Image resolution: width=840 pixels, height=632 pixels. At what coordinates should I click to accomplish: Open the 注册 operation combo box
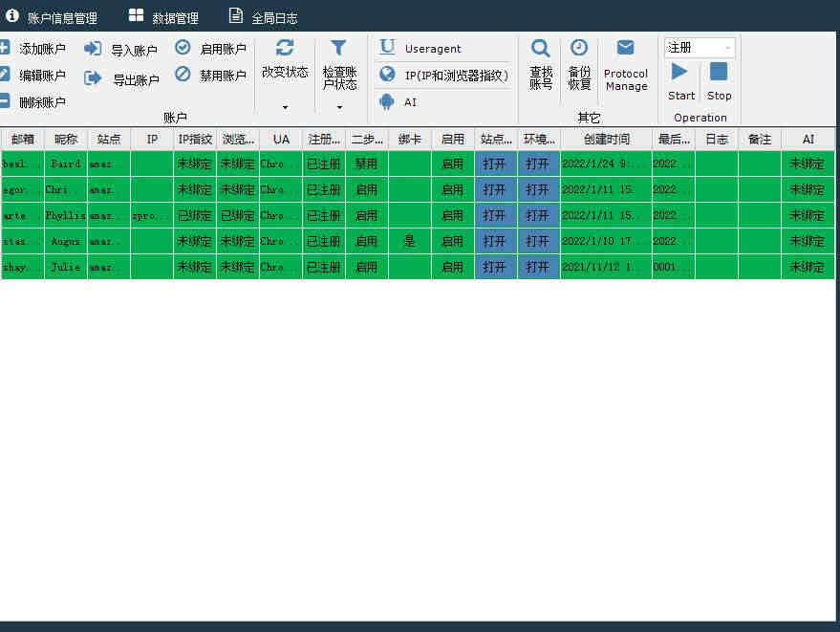[x=700, y=48]
